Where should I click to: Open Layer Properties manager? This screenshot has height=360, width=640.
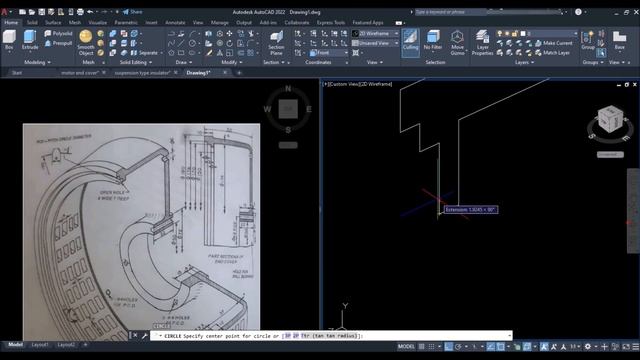[x=482, y=42]
